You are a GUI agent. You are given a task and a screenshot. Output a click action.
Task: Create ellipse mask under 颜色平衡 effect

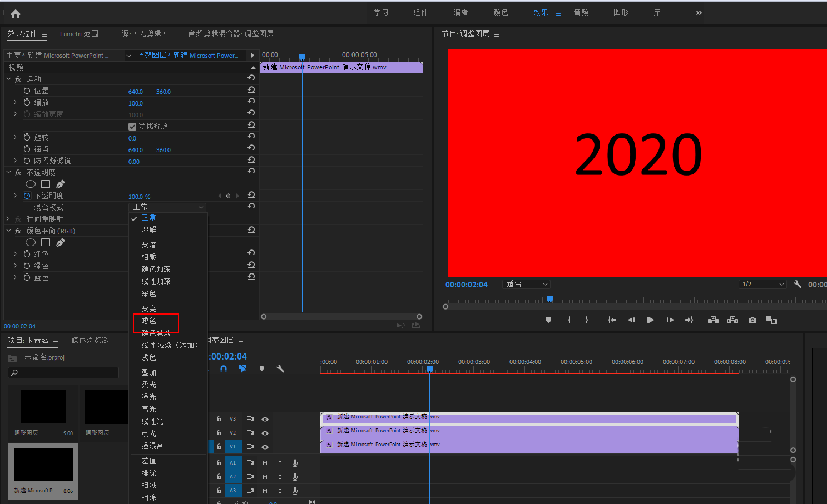click(31, 242)
